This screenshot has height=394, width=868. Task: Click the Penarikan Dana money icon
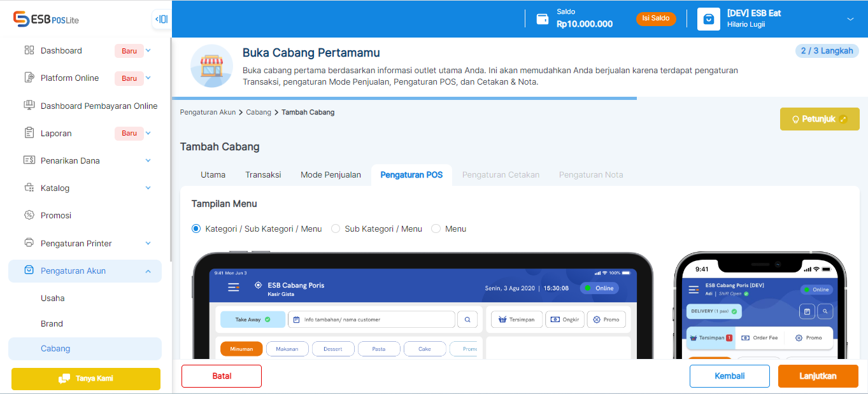pyautogui.click(x=29, y=160)
